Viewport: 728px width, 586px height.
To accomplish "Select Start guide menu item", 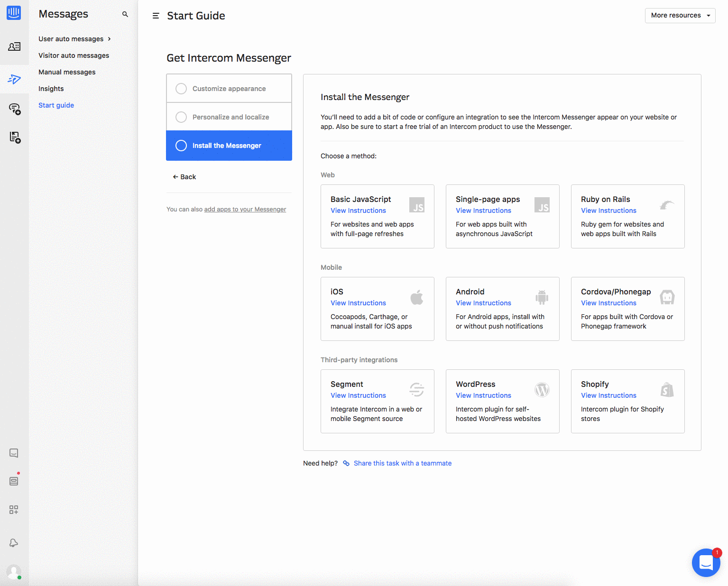I will pyautogui.click(x=56, y=105).
